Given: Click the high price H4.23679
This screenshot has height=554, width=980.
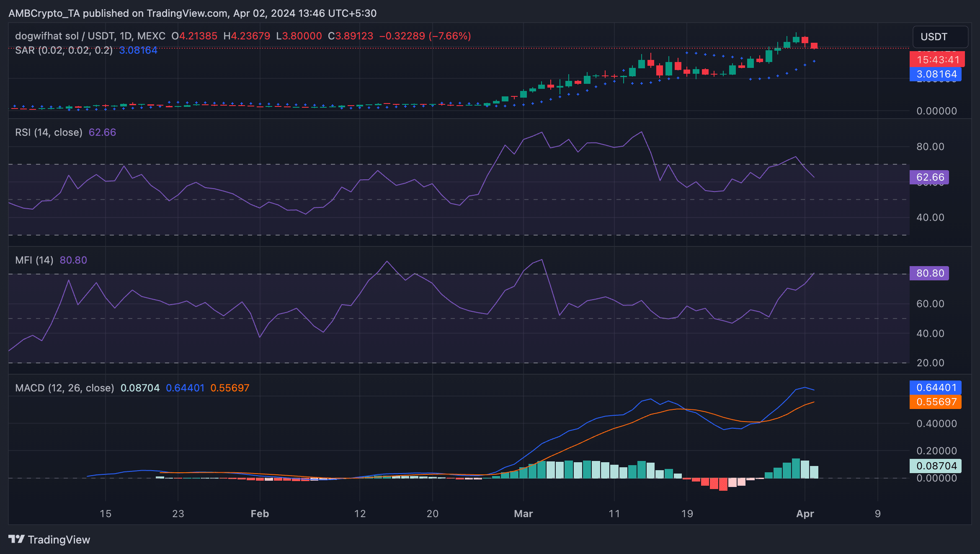Looking at the screenshot, I should point(247,36).
